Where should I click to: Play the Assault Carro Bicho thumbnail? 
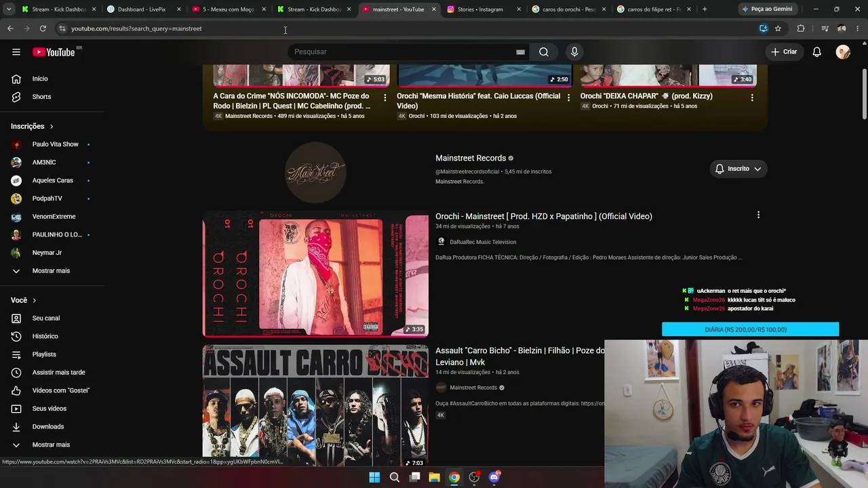pyautogui.click(x=315, y=405)
